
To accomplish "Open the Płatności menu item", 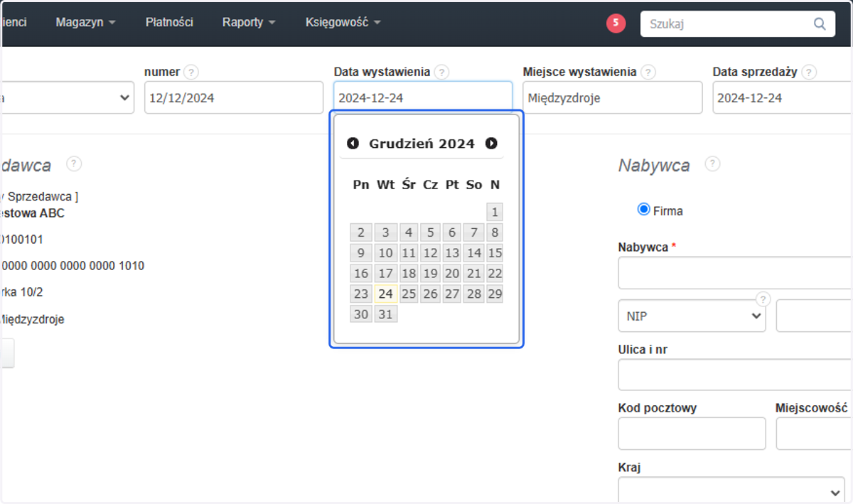I will [x=169, y=23].
